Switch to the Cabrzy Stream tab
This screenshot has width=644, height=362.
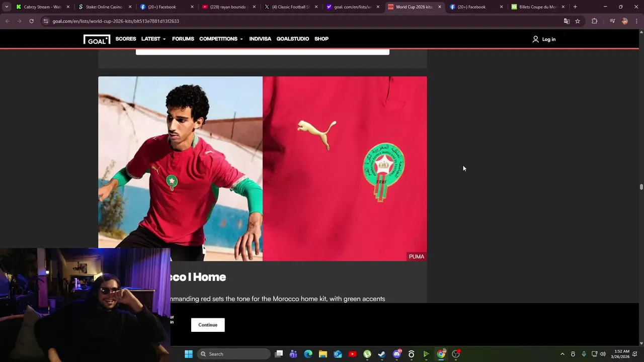pyautogui.click(x=42, y=7)
